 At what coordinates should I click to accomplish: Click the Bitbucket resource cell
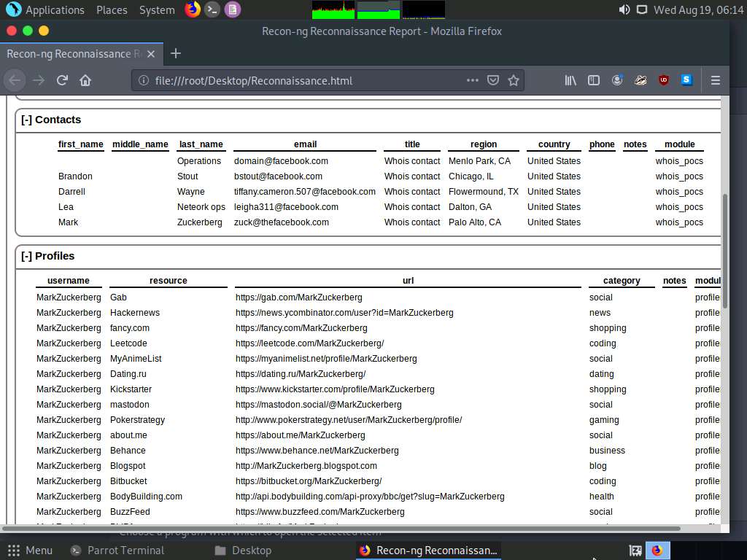tap(128, 481)
